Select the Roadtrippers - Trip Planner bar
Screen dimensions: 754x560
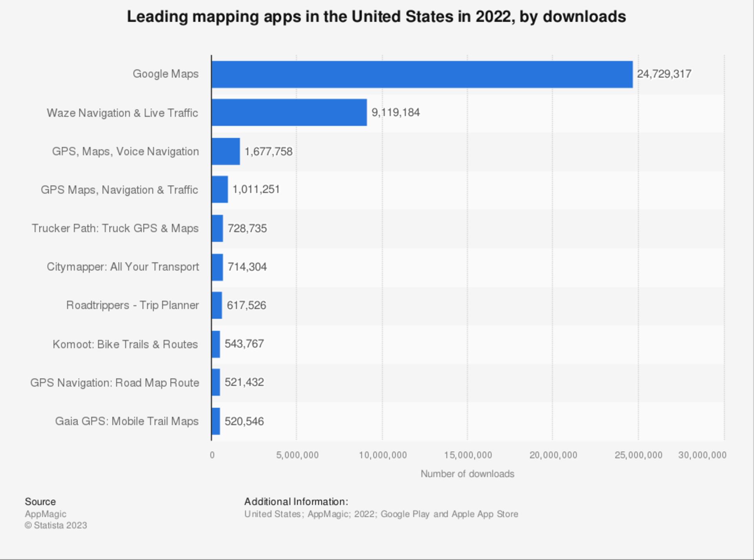coord(217,305)
